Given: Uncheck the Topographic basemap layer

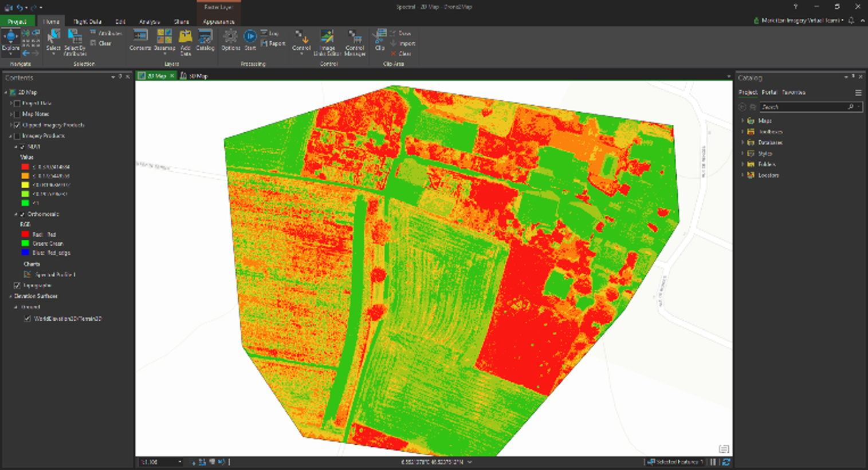Looking at the screenshot, I should tap(17, 285).
